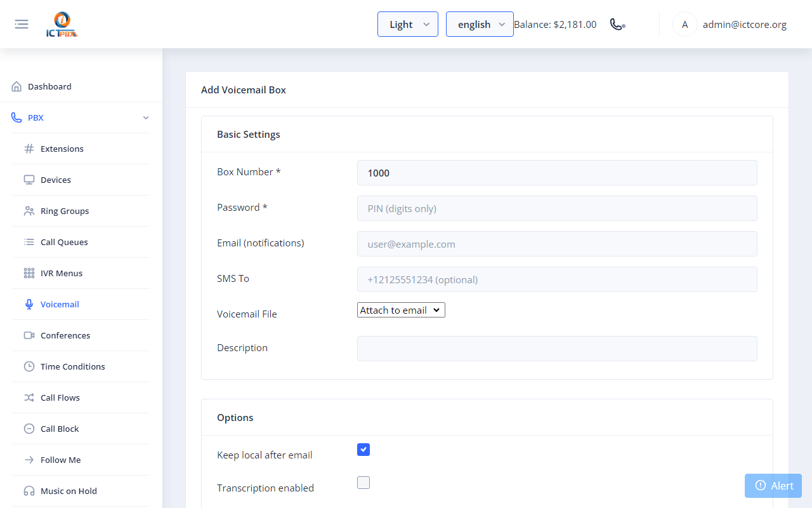Go to Dashboard menu item
Image resolution: width=812 pixels, height=508 pixels.
click(x=81, y=86)
